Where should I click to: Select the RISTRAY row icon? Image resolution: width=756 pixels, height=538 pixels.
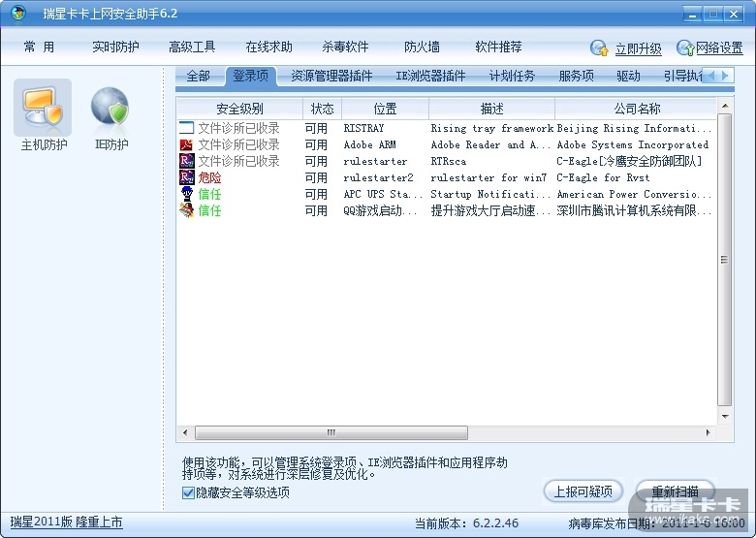click(x=186, y=128)
